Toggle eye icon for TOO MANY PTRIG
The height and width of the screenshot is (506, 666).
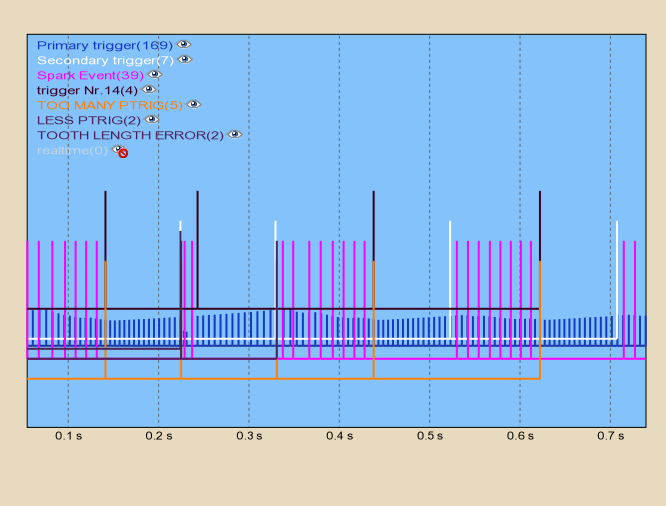click(194, 105)
